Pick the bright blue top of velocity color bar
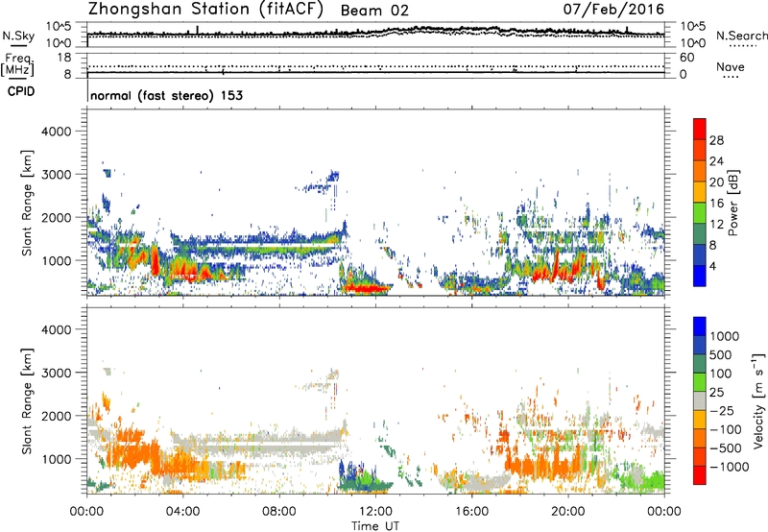Viewport: 768px width, 532px height. [x=700, y=326]
